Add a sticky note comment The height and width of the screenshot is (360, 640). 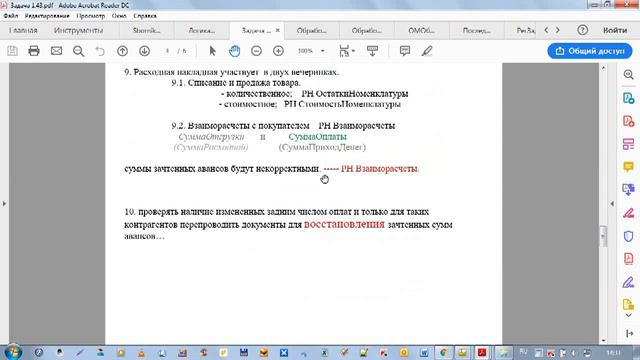point(405,51)
